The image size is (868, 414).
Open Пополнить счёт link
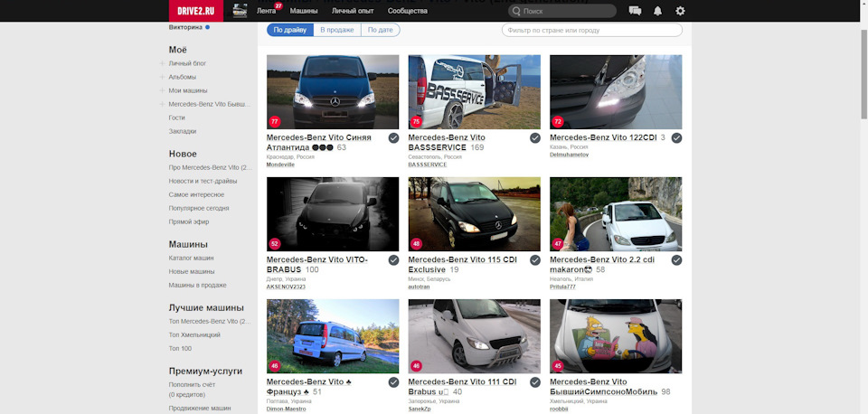(192, 385)
